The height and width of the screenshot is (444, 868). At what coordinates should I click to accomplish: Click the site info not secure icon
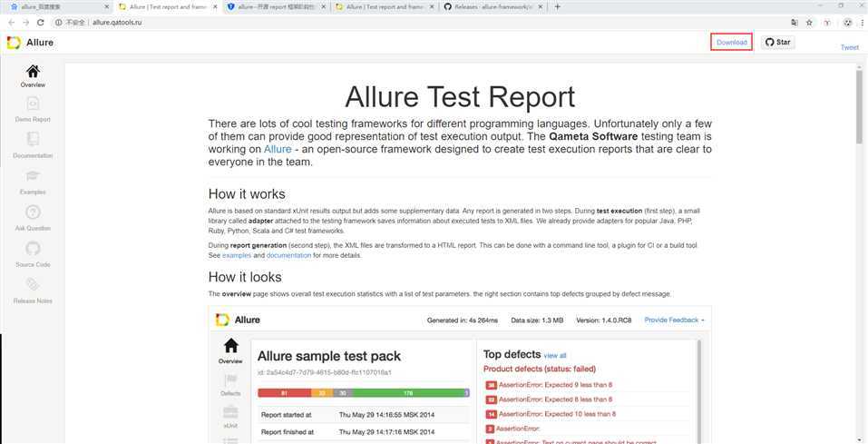pyautogui.click(x=59, y=23)
